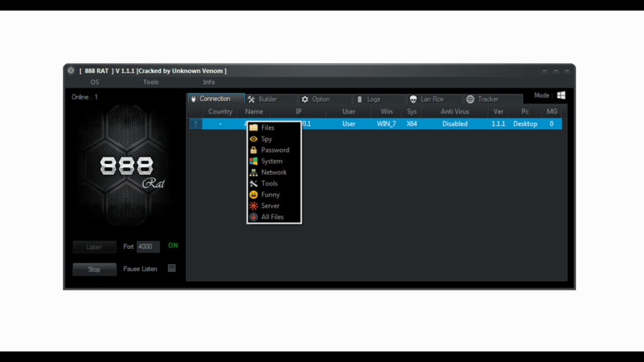This screenshot has height=362, width=644.
Task: Switch to the Tracker tab
Action: tap(492, 99)
